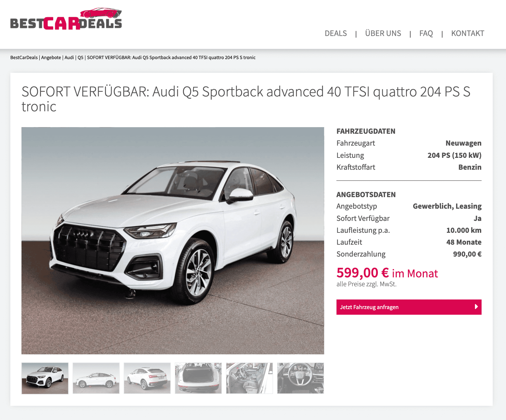506x420 pixels.
Task: View the rear three-quarter thumbnail
Action: click(x=147, y=378)
